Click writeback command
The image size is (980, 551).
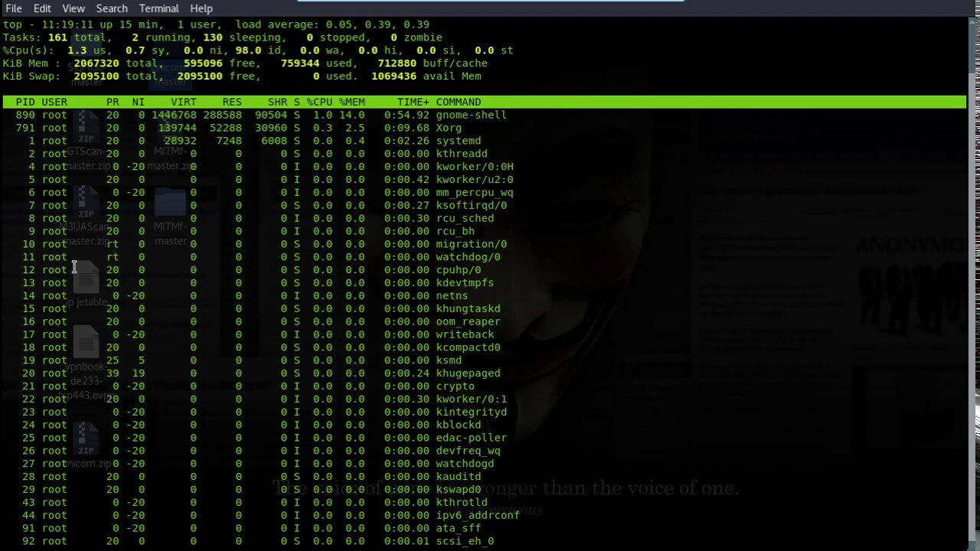(465, 334)
